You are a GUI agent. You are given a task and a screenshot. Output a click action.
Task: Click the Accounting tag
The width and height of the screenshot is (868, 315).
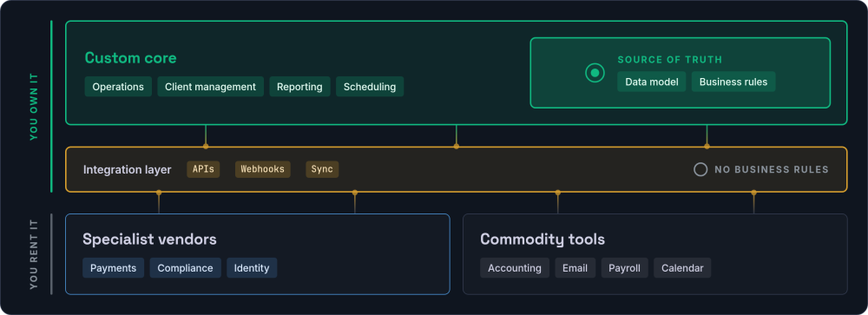coord(515,267)
